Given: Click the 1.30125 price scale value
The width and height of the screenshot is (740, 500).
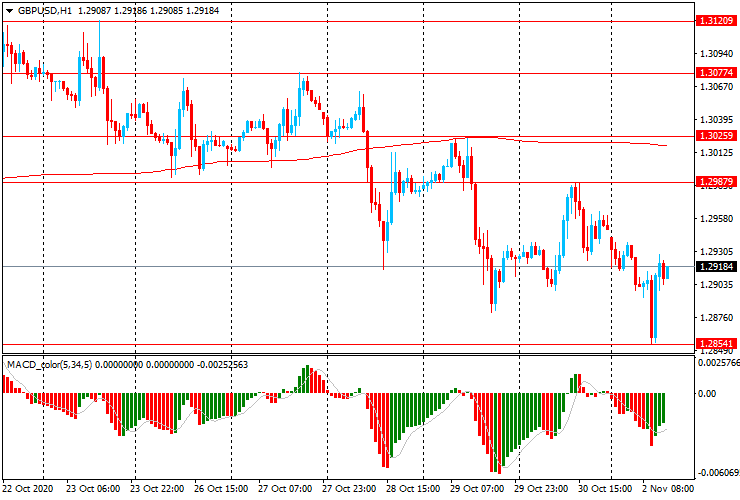Looking at the screenshot, I should 717,153.
